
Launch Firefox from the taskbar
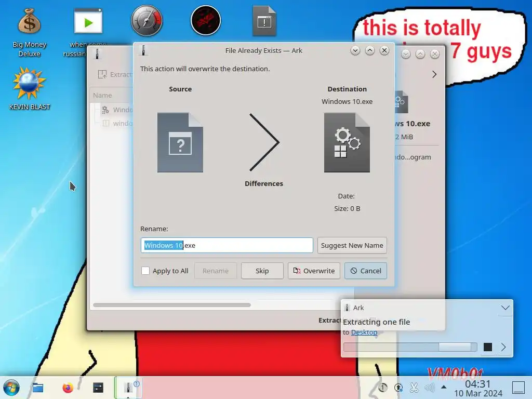click(x=68, y=388)
